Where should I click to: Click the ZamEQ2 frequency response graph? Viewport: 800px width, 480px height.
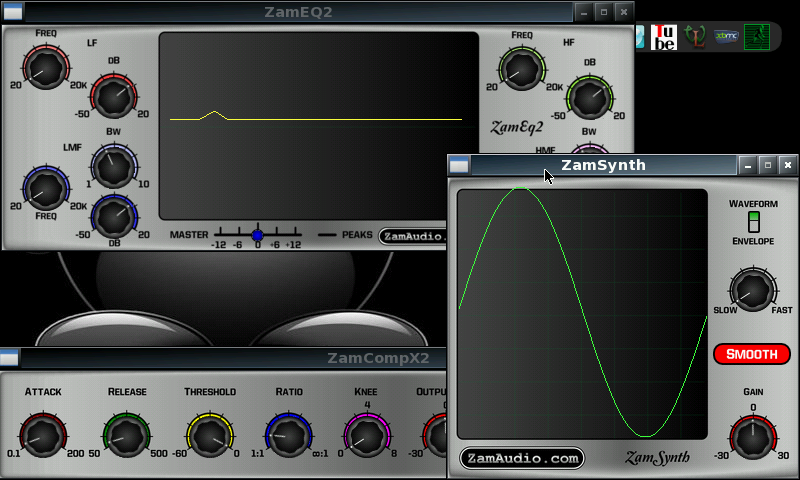pyautogui.click(x=318, y=125)
